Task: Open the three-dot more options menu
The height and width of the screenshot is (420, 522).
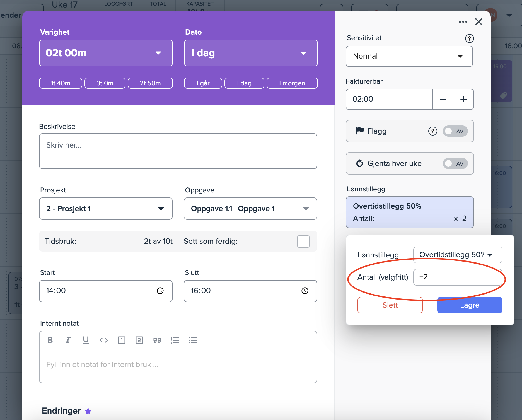Action: [x=463, y=22]
